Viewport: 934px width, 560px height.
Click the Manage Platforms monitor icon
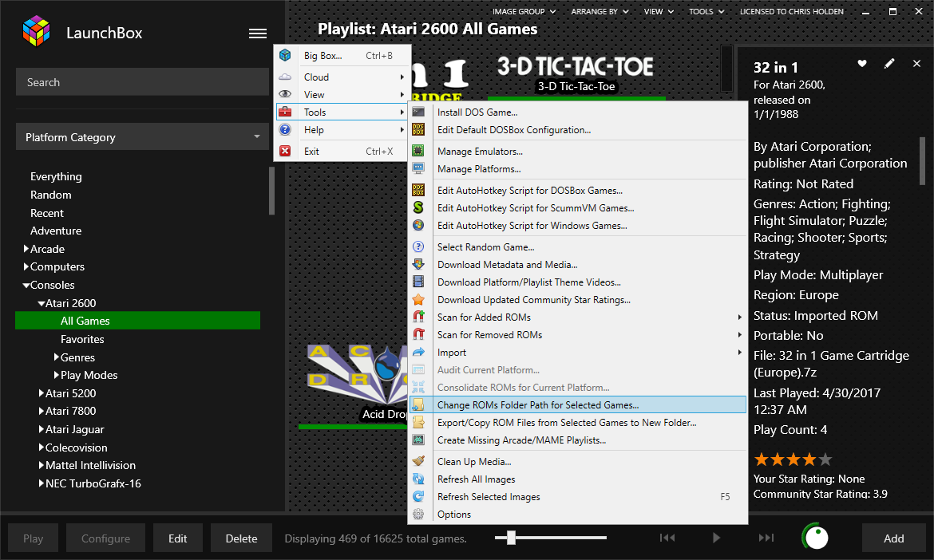tap(419, 169)
